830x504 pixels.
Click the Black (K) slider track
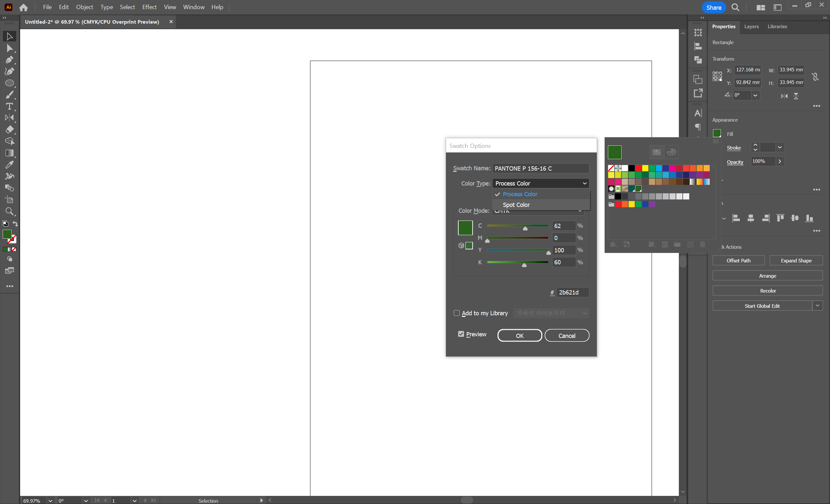point(517,262)
